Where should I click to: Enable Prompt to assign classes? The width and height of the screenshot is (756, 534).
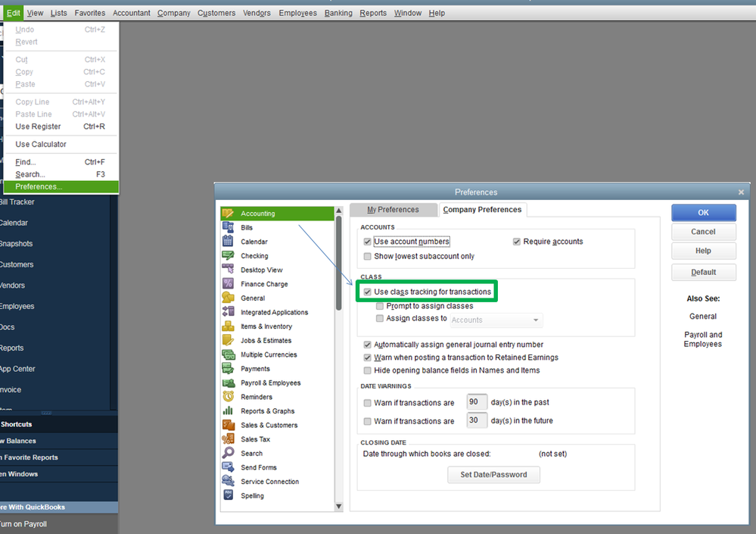379,306
